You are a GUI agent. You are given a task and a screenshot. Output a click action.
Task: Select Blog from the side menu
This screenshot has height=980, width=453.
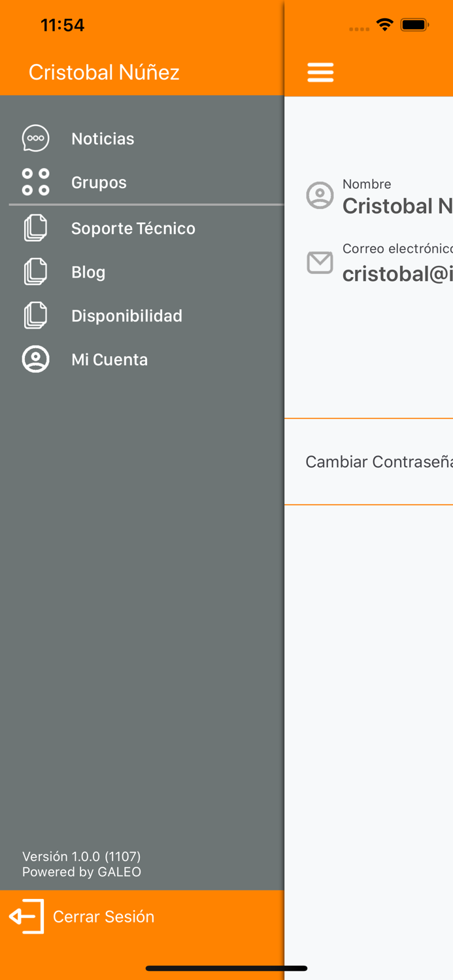[x=142, y=272]
